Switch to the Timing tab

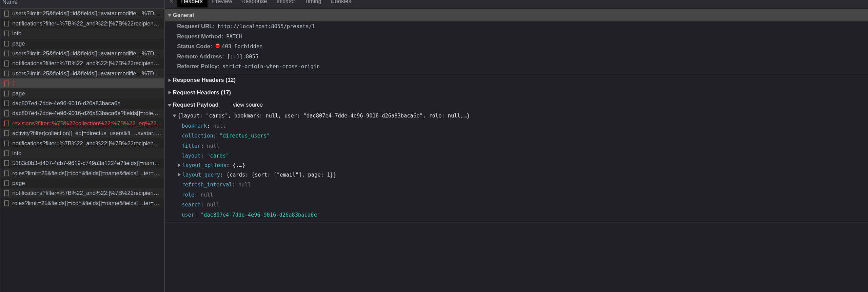pyautogui.click(x=313, y=2)
